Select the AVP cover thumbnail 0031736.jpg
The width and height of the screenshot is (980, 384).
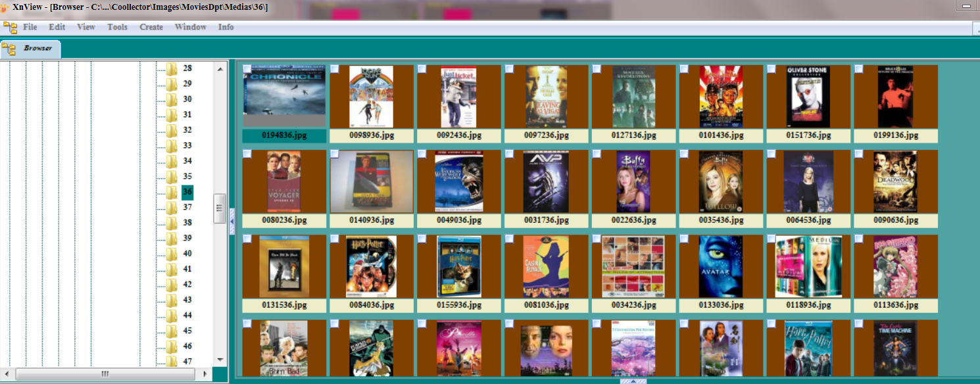tap(546, 181)
